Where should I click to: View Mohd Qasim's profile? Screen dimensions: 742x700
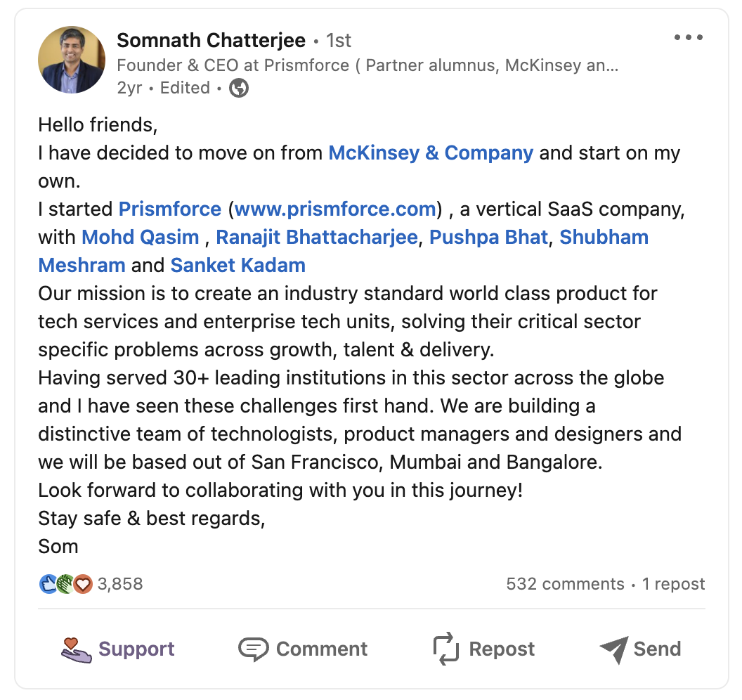[x=140, y=237]
